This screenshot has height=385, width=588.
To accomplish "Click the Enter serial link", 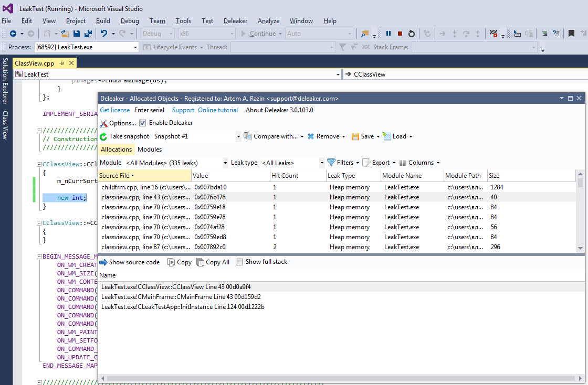I will click(x=149, y=110).
